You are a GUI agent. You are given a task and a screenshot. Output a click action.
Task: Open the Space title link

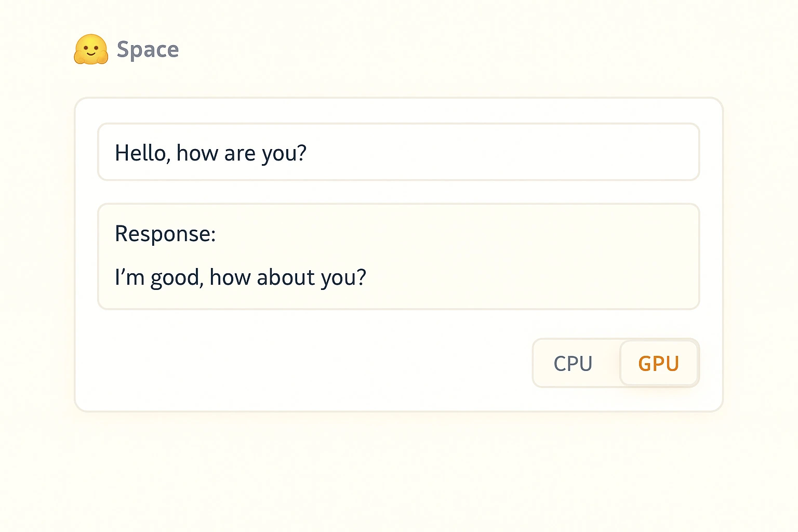(x=148, y=50)
